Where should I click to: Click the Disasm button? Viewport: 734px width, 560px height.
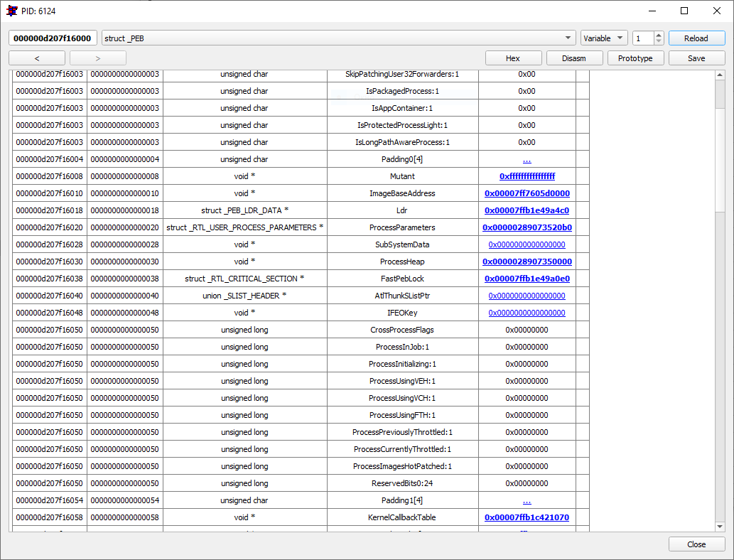coord(574,58)
